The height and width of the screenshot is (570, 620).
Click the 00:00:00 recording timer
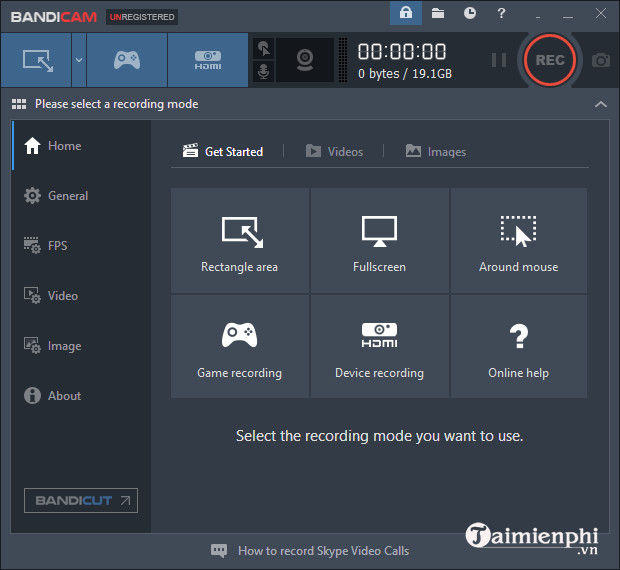click(402, 52)
